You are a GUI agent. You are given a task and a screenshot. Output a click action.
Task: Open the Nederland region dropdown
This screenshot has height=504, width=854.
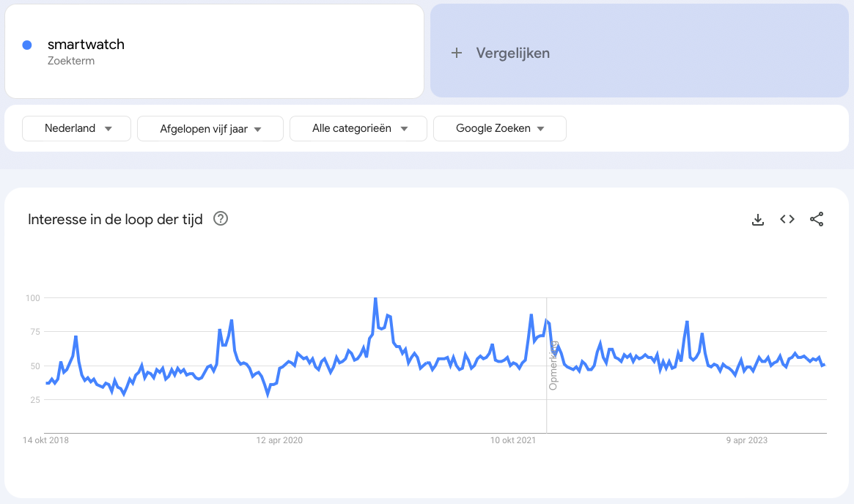click(x=76, y=128)
